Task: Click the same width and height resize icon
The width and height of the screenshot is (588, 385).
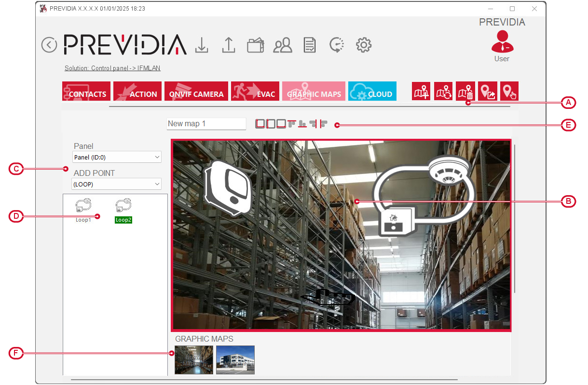Action: point(260,124)
